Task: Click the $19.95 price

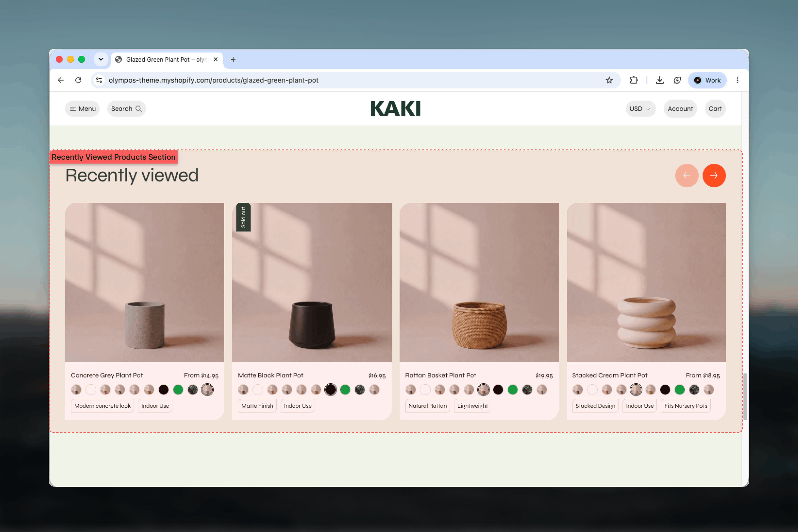Action: pyautogui.click(x=544, y=376)
